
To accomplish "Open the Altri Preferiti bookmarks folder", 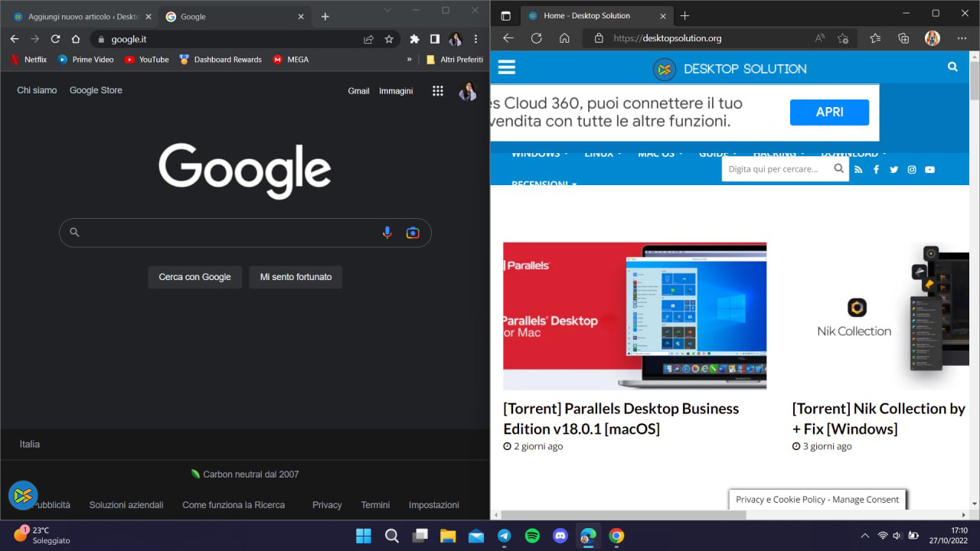I will pyautogui.click(x=455, y=60).
